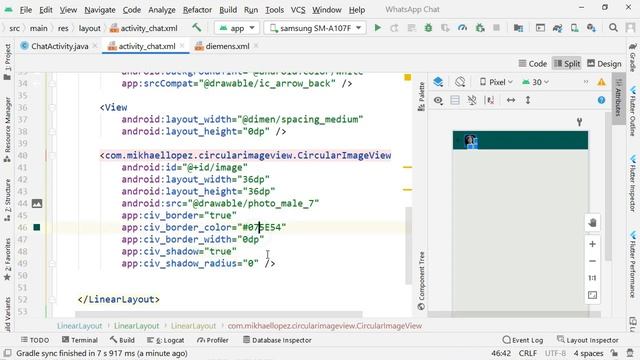Click the image gutter icon on line 44
This screenshot has height=360, width=640.
(37, 203)
